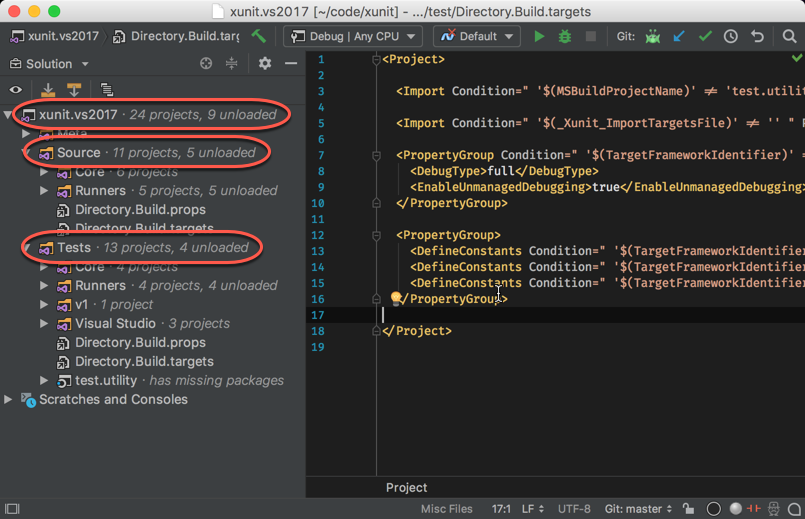Expand the Visual Studio folder
Viewport: 805px width, 519px height.
tap(44, 323)
